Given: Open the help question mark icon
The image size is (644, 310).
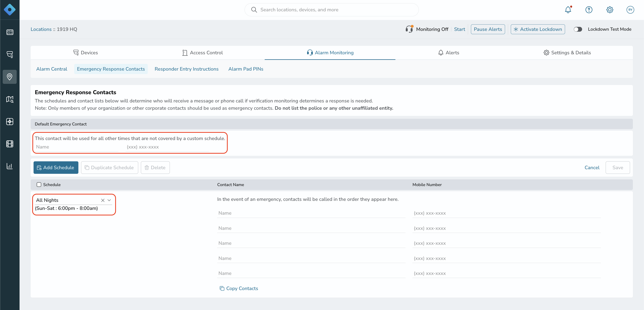Looking at the screenshot, I should click(x=589, y=10).
